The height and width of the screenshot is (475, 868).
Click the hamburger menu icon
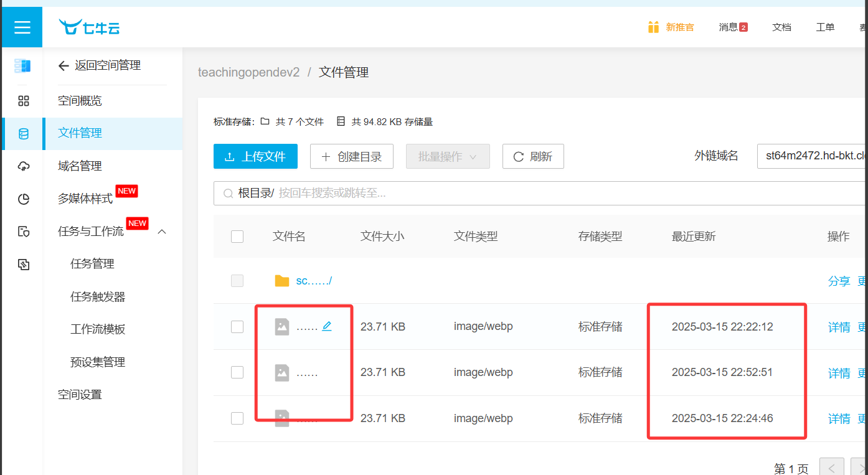pos(22,27)
